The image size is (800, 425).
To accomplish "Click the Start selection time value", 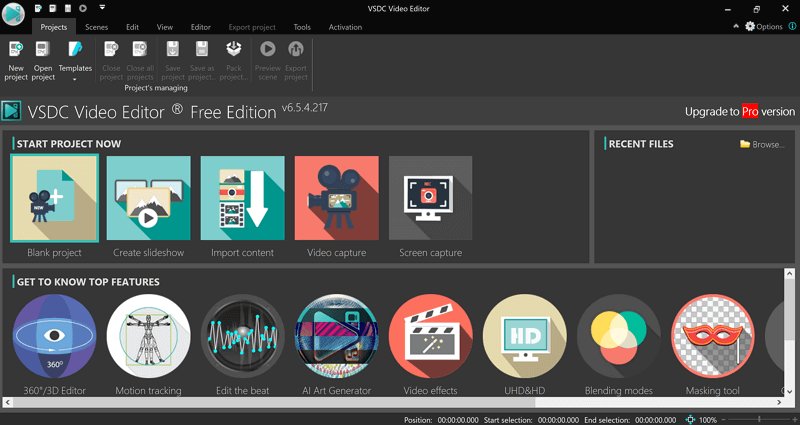I will coord(558,420).
